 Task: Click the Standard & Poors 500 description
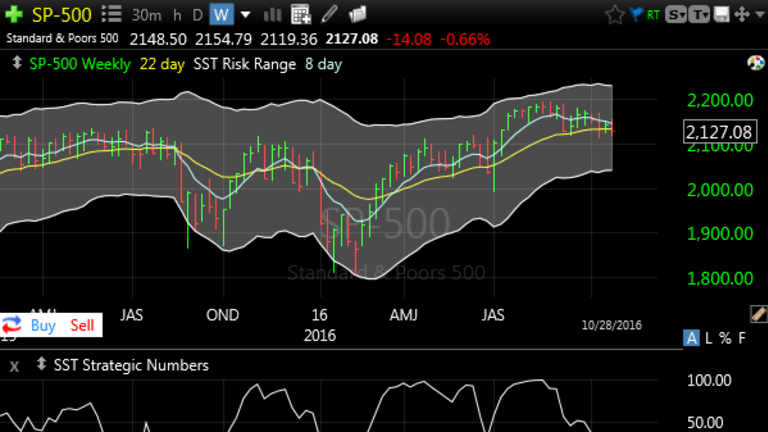coord(62,38)
